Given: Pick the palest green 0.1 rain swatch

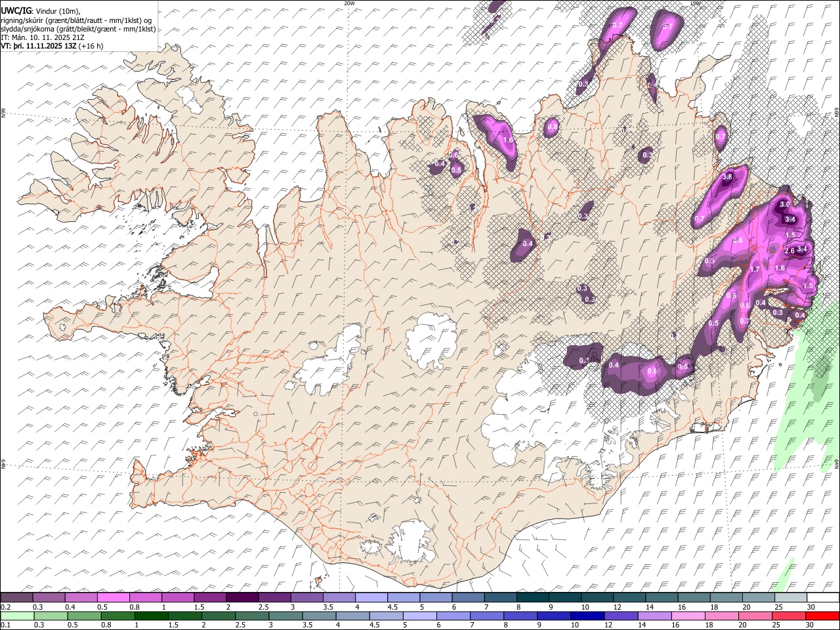Looking at the screenshot, I should coord(16,616).
